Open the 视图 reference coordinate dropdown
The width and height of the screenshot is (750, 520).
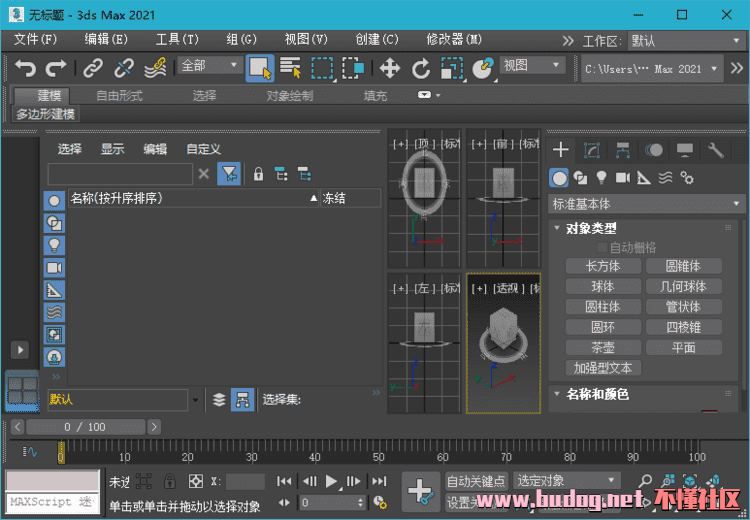532,65
